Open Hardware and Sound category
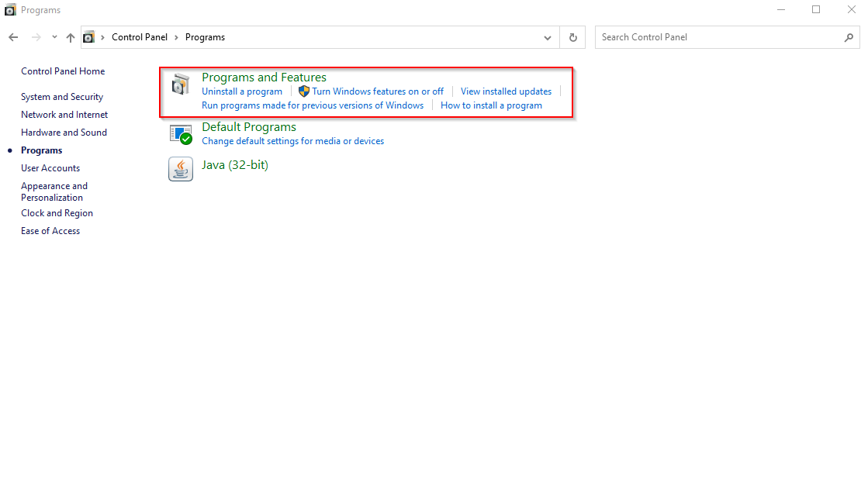The width and height of the screenshot is (868, 486). 64,133
